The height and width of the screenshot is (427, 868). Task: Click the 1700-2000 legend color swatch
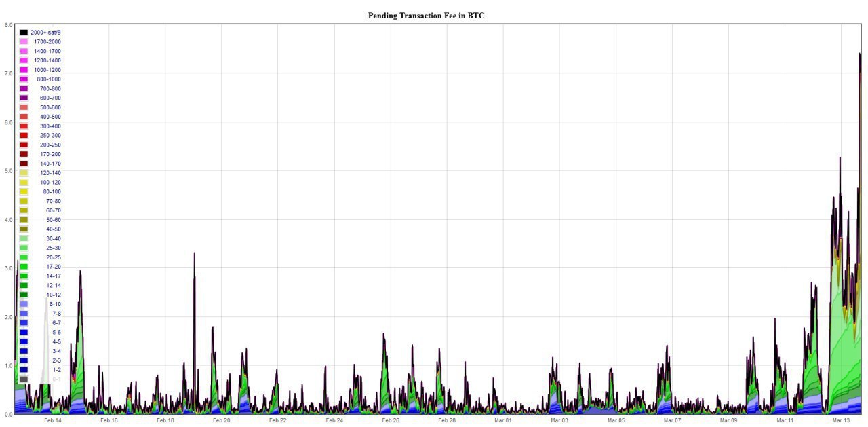pyautogui.click(x=24, y=42)
